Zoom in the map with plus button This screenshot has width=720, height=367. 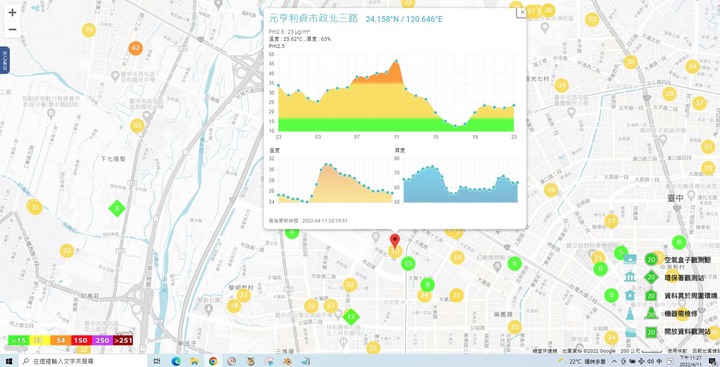point(12,13)
